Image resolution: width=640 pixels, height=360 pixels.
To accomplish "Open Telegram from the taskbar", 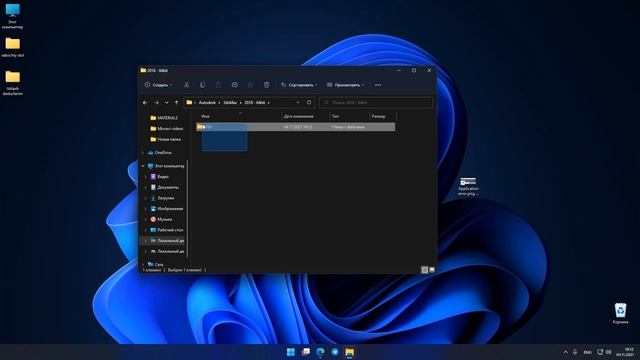I will click(335, 352).
